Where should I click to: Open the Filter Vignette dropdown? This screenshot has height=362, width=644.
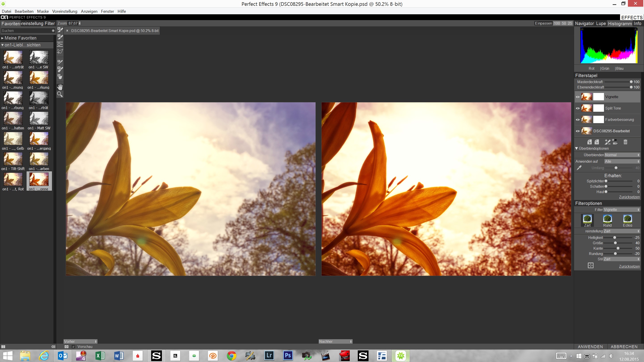[x=621, y=210]
